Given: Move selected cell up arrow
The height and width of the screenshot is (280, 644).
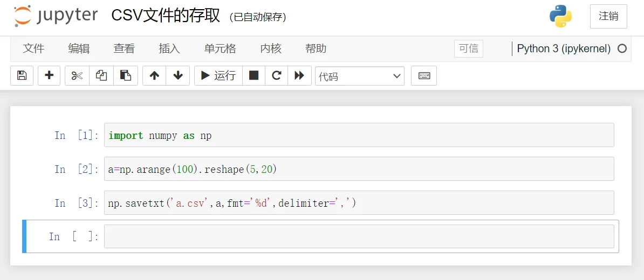Looking at the screenshot, I should (x=154, y=76).
